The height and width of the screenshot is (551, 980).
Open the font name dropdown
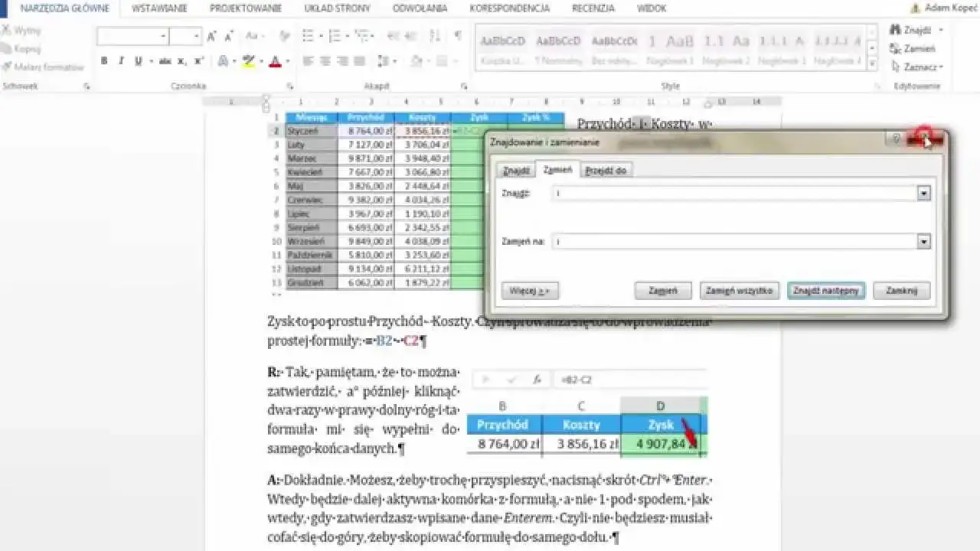tap(163, 36)
